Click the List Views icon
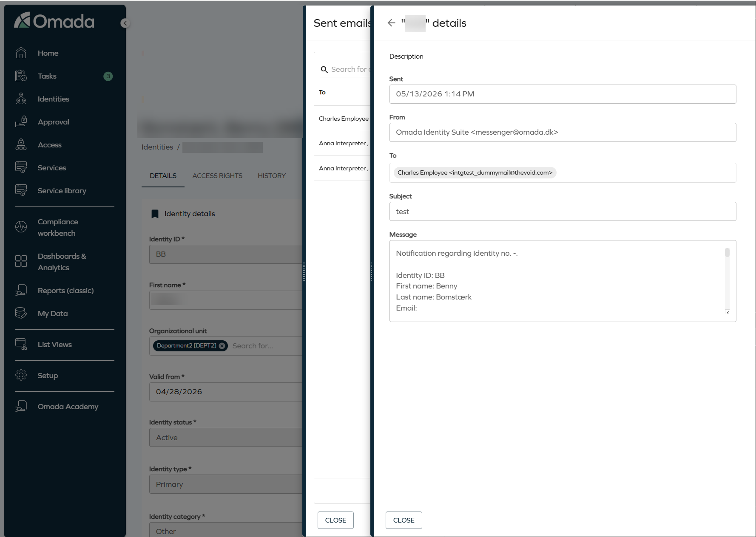Screen dimensions: 756x537 click(x=21, y=344)
